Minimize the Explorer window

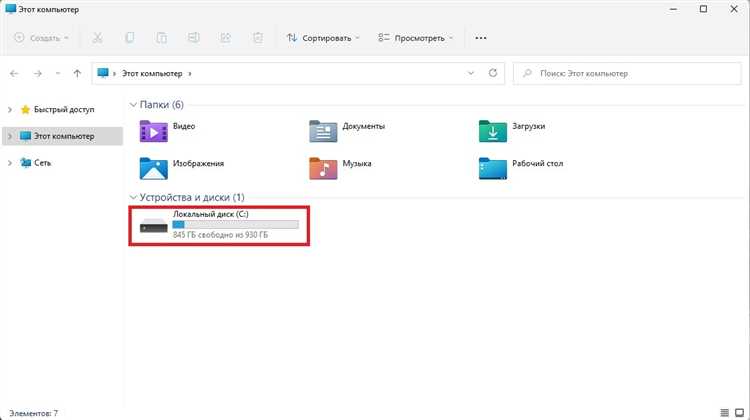[x=673, y=9]
